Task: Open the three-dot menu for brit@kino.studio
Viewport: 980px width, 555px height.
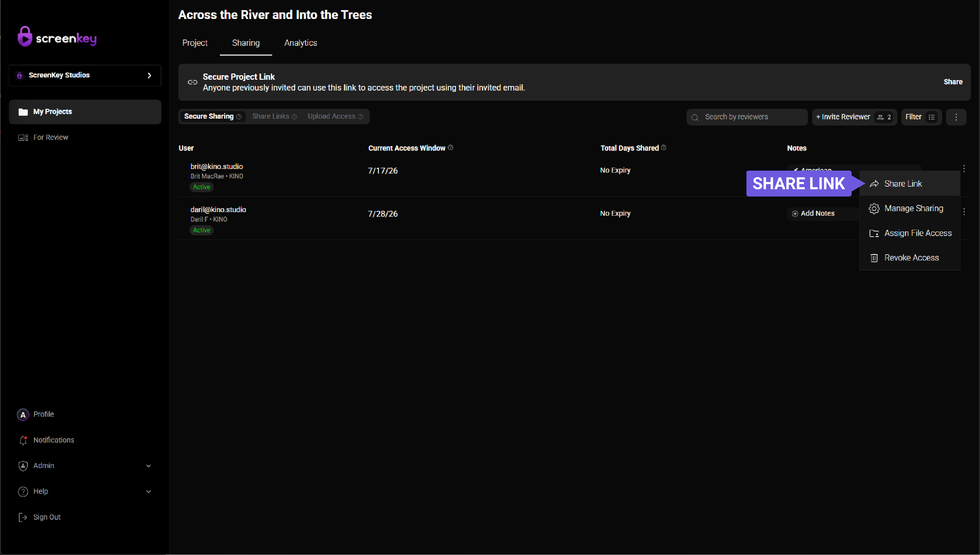Action: coord(964,168)
